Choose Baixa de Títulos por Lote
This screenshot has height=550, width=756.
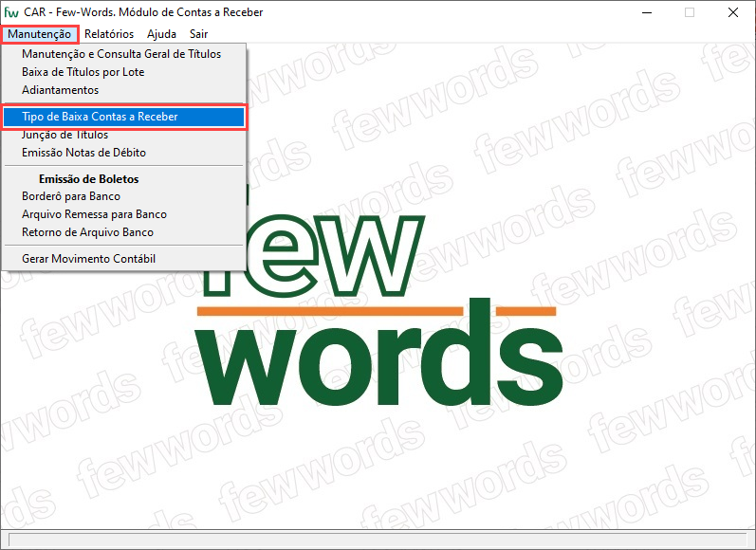click(x=124, y=72)
